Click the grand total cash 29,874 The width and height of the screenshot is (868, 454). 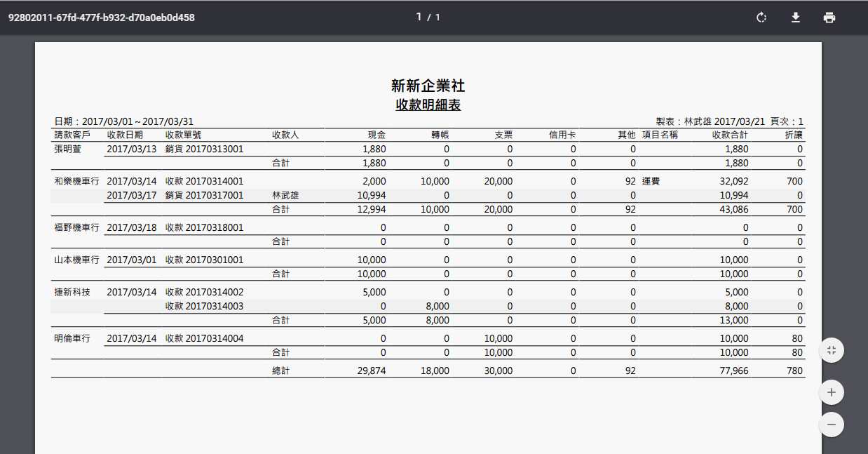(372, 370)
